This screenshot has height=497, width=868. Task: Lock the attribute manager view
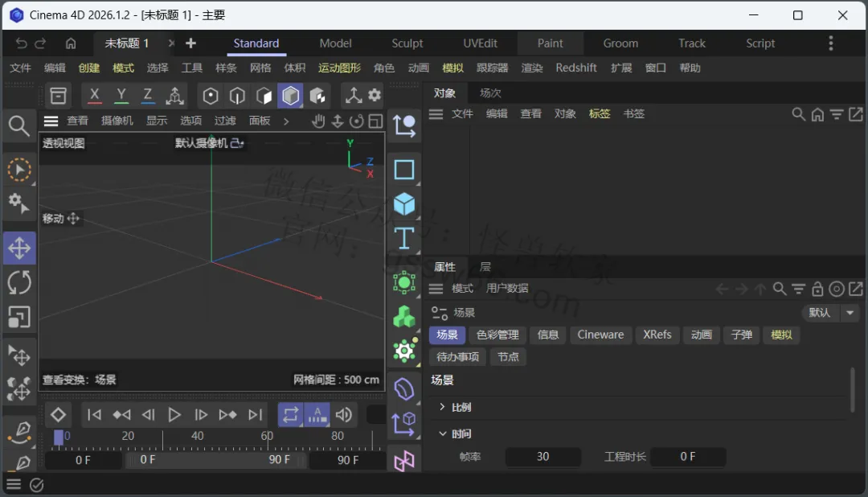click(817, 289)
